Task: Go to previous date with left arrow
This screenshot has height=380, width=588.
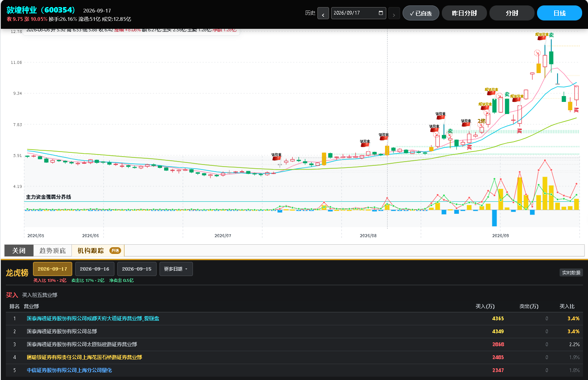Action: (323, 14)
